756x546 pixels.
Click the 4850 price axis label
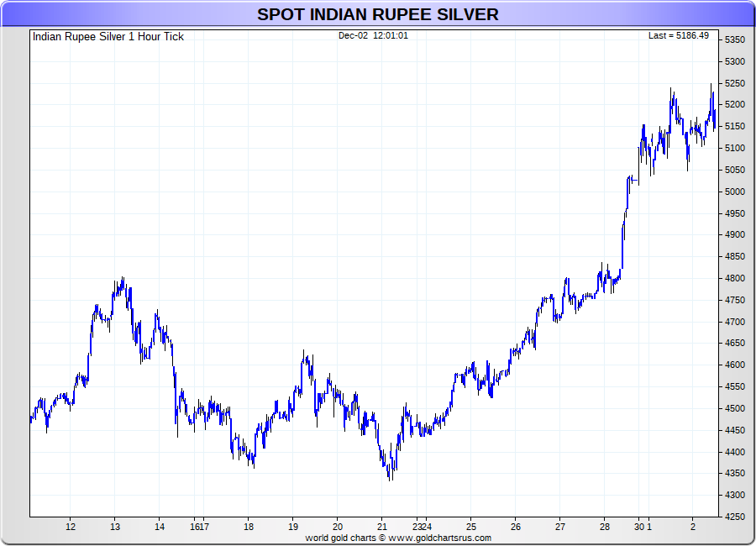coord(735,256)
